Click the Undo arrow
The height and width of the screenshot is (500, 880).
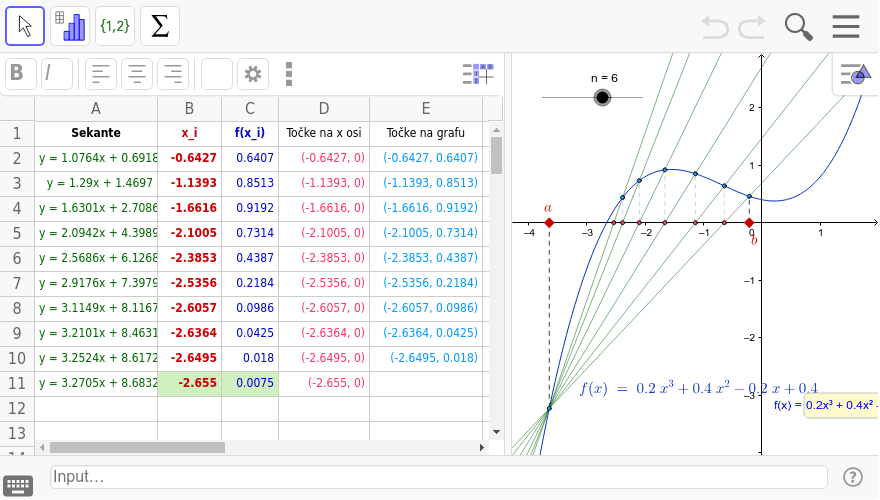click(x=714, y=27)
